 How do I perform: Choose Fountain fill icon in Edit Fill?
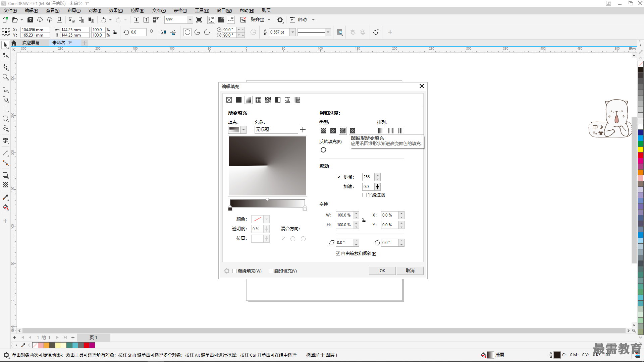(x=249, y=100)
